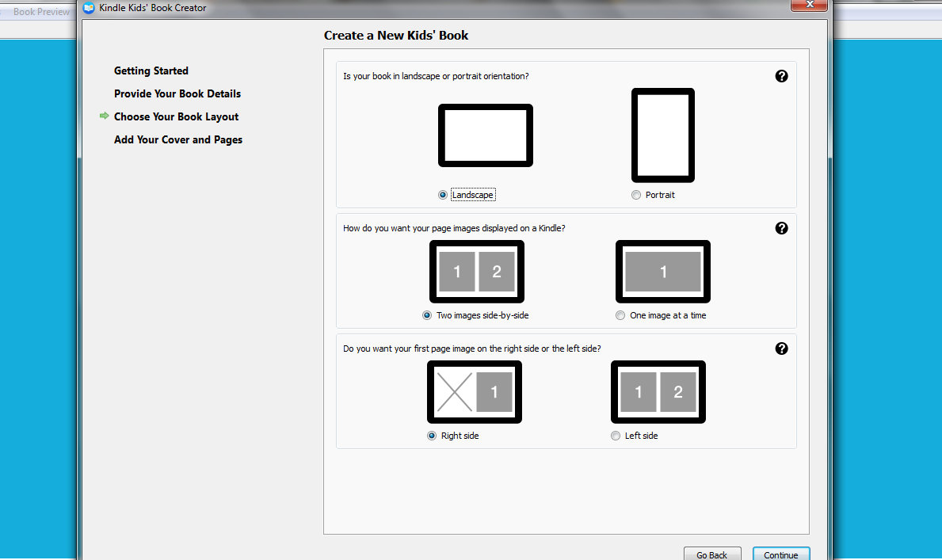Open help for orientation question
This screenshot has height=560, width=942.
pos(782,76)
